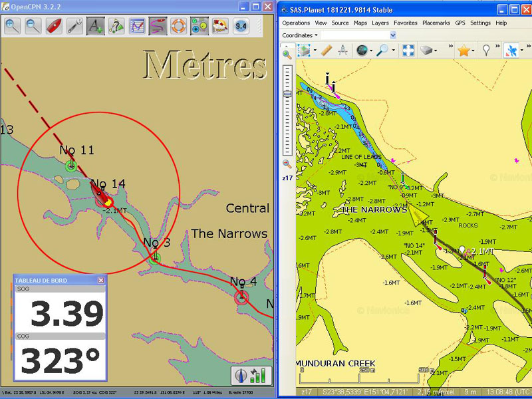532x399 pixels.
Task: Select the No 11 green buoy mark
Action: click(x=71, y=166)
